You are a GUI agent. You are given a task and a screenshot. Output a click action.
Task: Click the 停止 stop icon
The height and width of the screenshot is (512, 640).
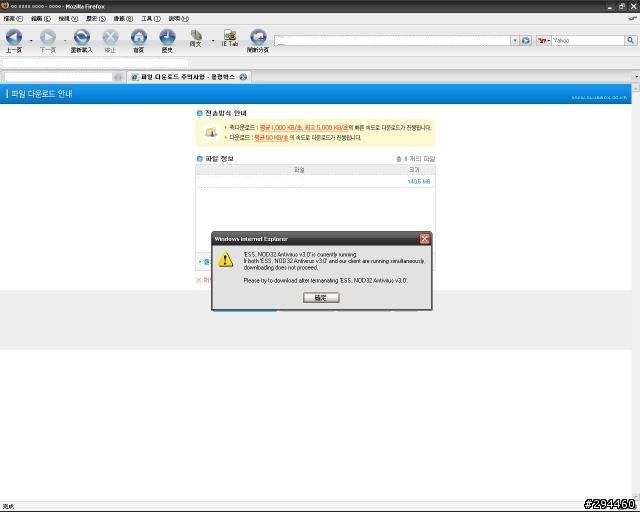110,38
